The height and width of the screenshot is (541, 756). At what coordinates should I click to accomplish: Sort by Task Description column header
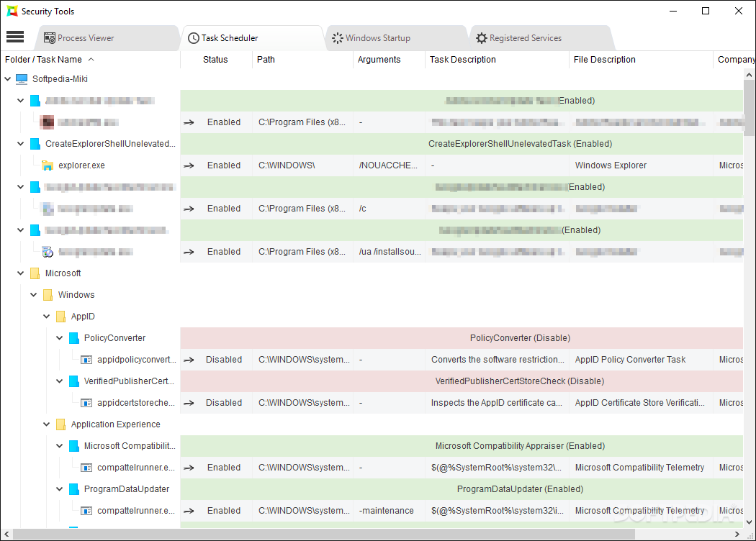[497, 60]
